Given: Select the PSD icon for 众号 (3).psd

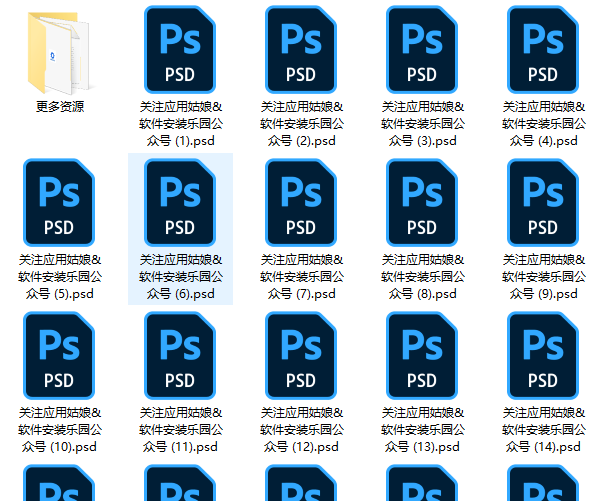Looking at the screenshot, I should (422, 49).
